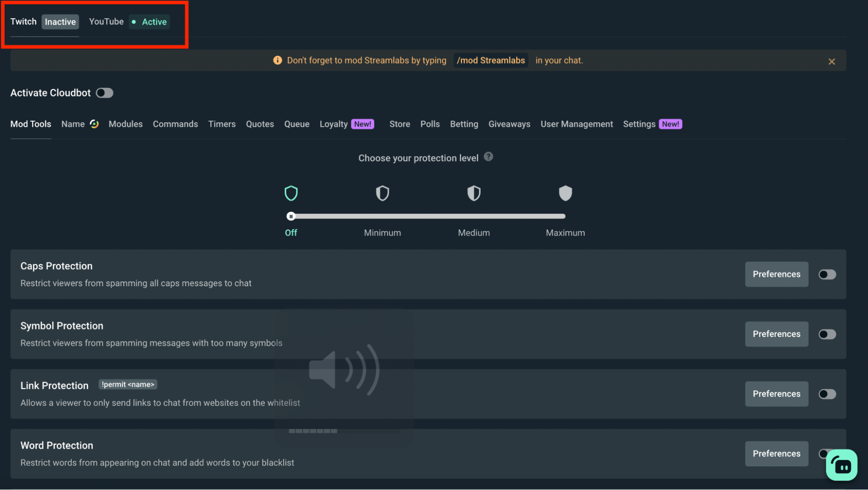This screenshot has width=868, height=490.
Task: Open the Commands tab
Action: 175,124
